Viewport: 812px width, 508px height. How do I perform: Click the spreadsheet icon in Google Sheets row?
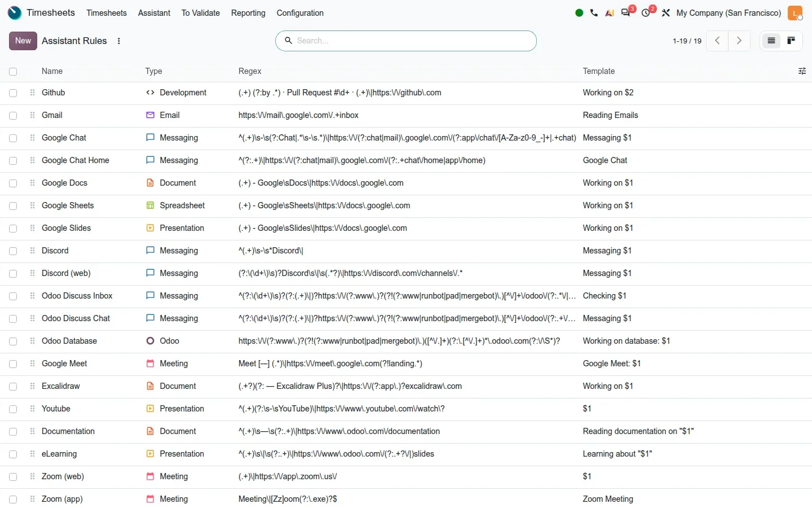click(x=150, y=205)
